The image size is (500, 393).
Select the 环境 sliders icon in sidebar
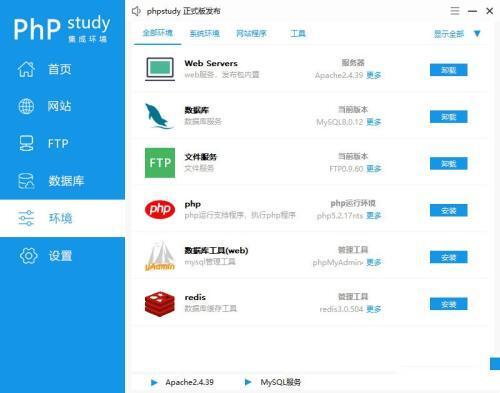26,218
